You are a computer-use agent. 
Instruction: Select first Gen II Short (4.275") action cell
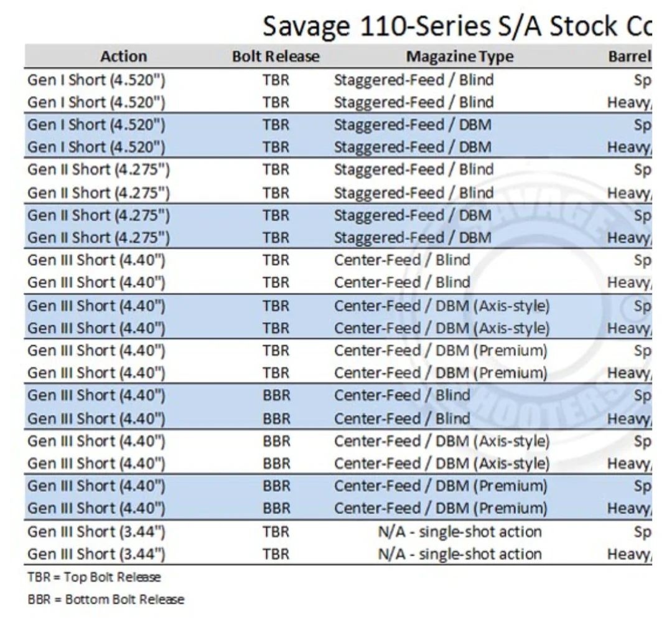[98, 170]
